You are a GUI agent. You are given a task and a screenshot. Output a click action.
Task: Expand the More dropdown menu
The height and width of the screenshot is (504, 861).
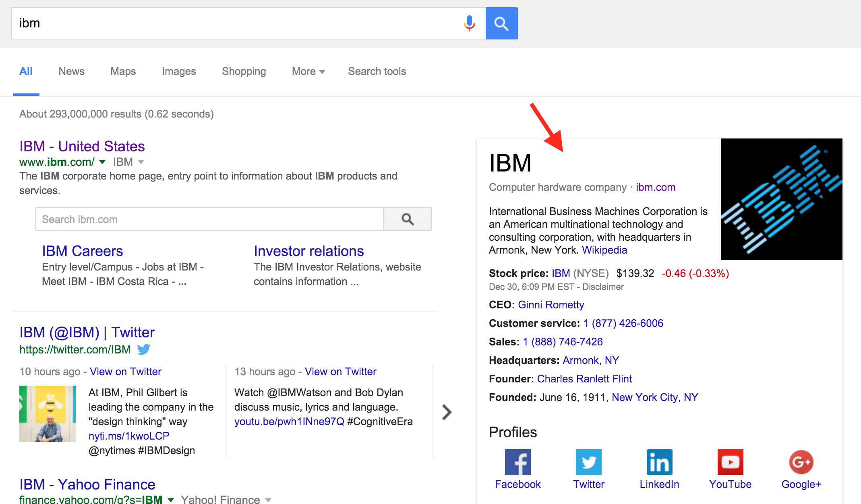click(308, 72)
